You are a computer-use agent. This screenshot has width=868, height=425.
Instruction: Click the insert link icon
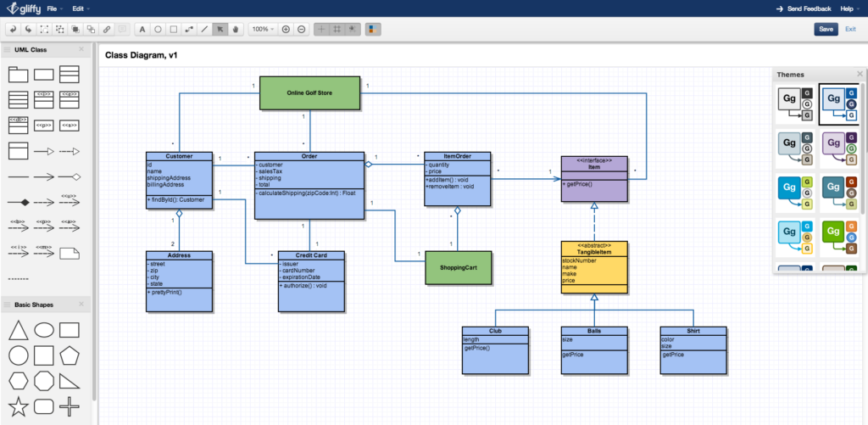(107, 29)
